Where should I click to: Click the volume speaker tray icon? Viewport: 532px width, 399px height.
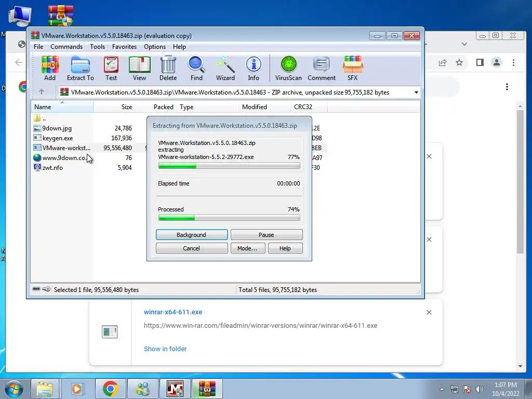480,389
